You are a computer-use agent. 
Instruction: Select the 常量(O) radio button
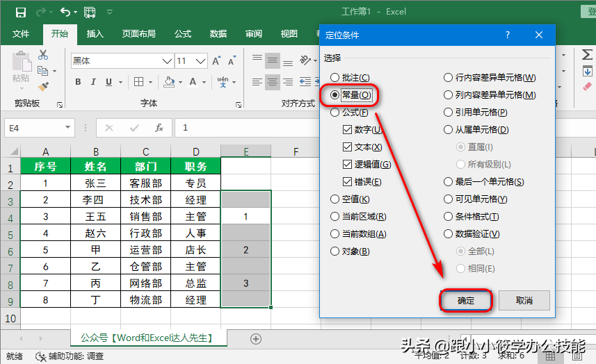(x=335, y=95)
